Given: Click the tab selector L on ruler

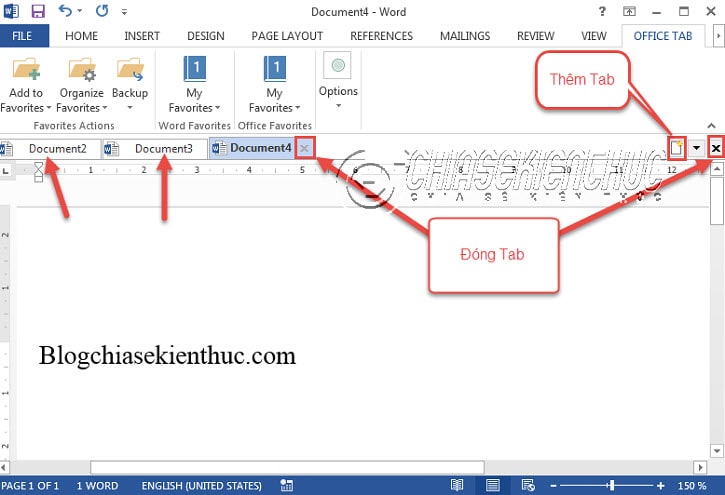Looking at the screenshot, I should [x=6, y=171].
